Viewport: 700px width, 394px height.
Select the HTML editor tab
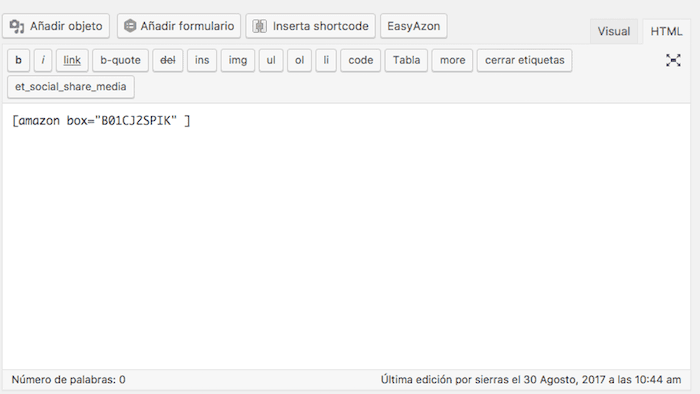click(666, 31)
